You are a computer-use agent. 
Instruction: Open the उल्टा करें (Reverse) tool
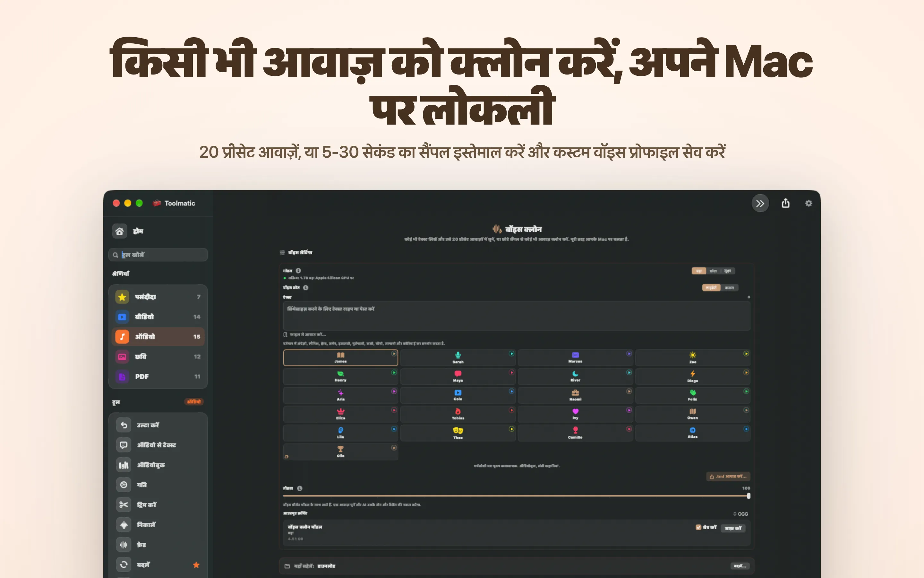tap(158, 425)
